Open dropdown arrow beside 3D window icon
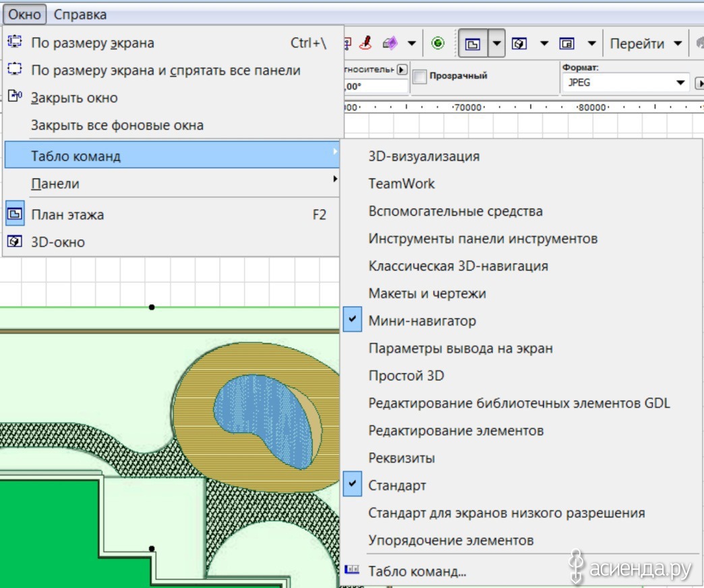 point(544,44)
